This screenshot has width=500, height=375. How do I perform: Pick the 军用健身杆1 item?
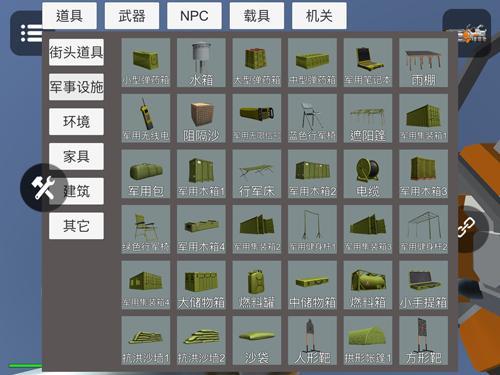[312, 230]
